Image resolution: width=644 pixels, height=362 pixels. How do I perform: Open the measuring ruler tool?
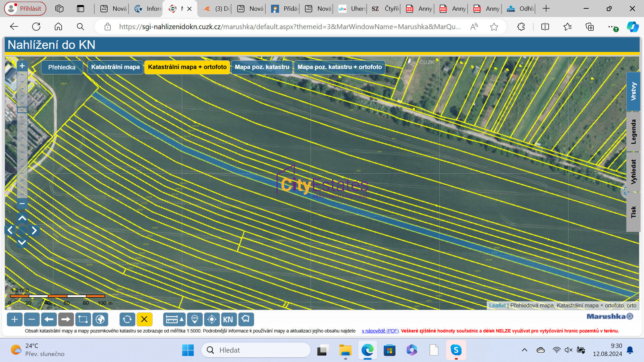point(174,319)
